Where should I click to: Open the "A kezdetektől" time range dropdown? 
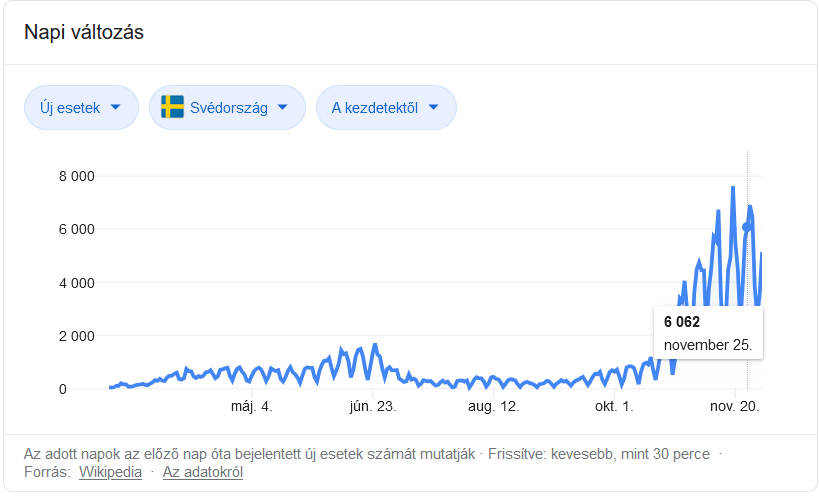point(386,108)
